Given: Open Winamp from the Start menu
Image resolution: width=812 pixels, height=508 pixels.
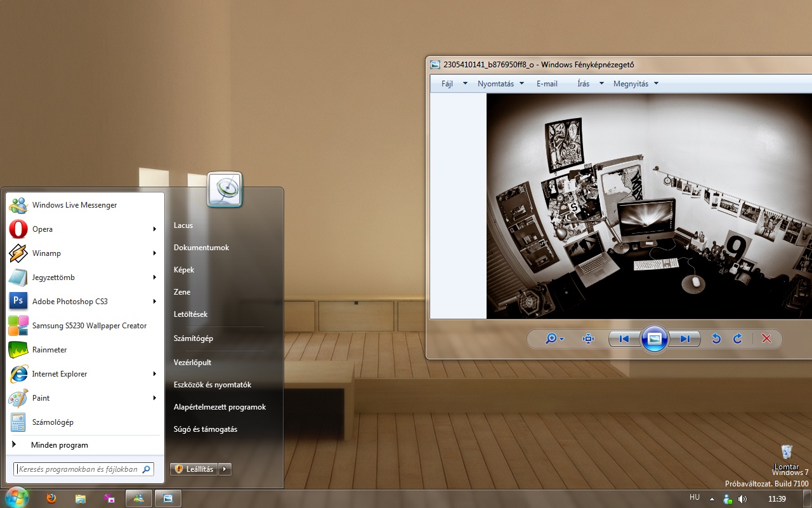Looking at the screenshot, I should point(46,253).
